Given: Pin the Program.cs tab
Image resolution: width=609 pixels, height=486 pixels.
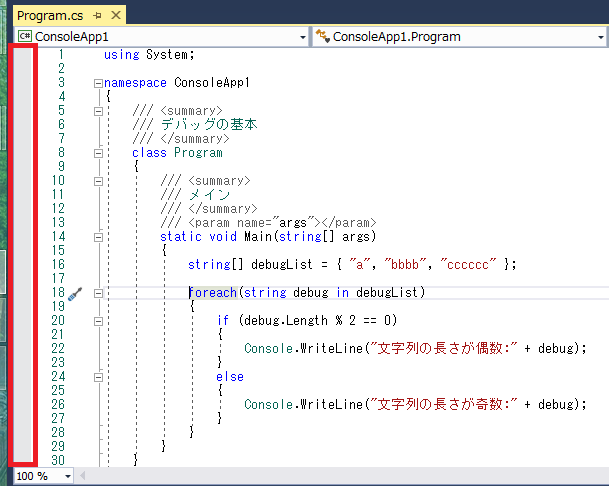Looking at the screenshot, I should click(97, 16).
